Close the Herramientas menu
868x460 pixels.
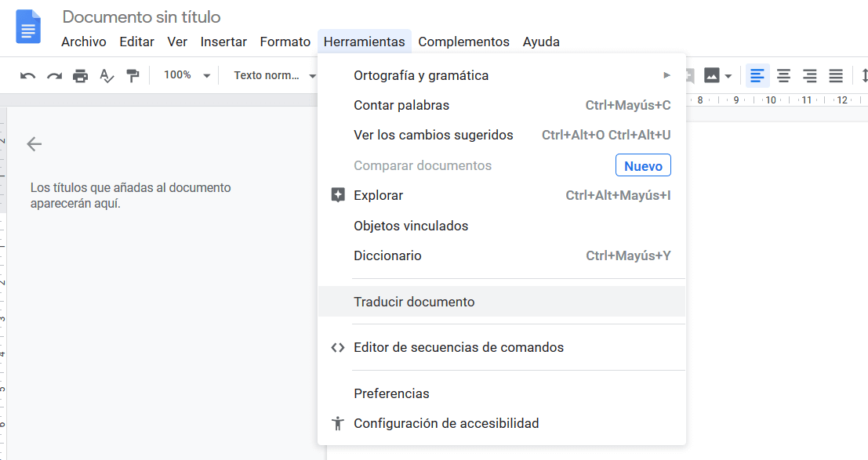pos(365,42)
